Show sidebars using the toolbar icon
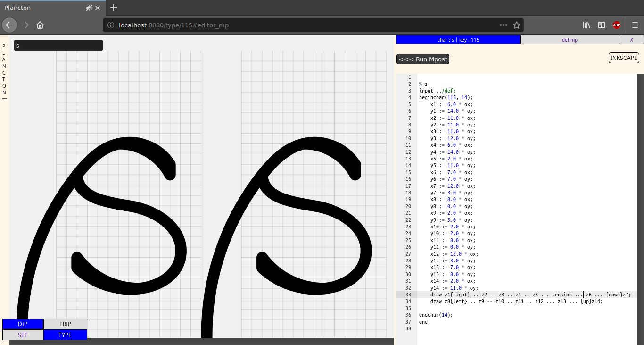 [x=602, y=25]
